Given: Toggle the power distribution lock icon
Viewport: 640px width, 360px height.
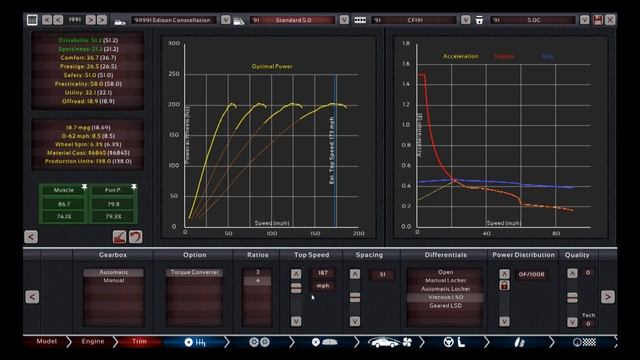Looking at the screenshot, I should point(504,285).
